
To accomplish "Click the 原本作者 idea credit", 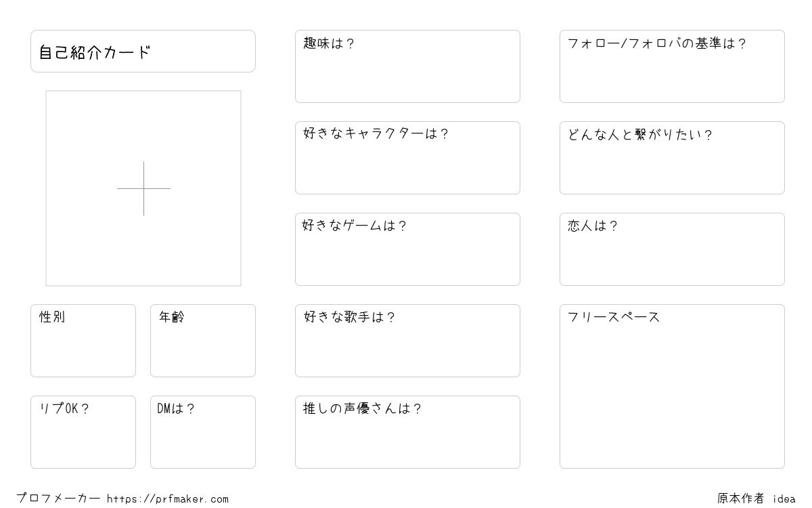I will [757, 499].
